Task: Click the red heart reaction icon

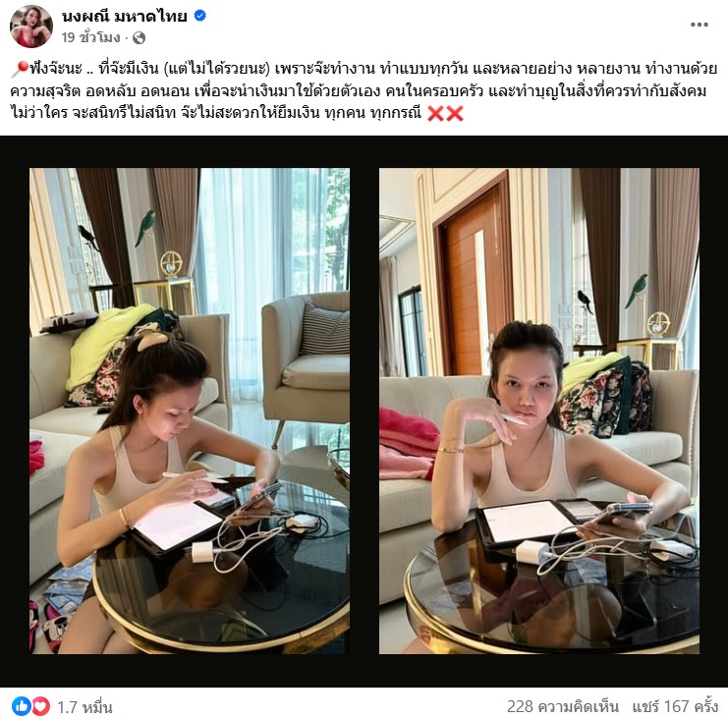Action: (41, 706)
